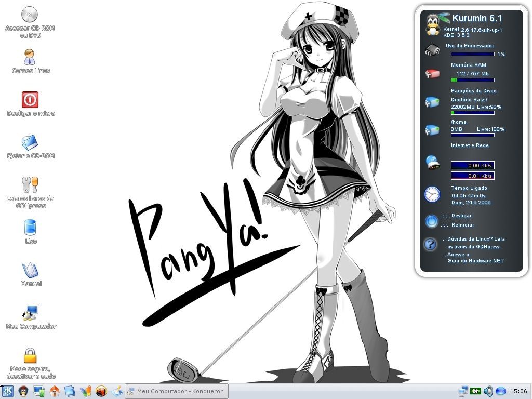
Task: Click the processor chip icon in widget
Action: click(x=432, y=50)
